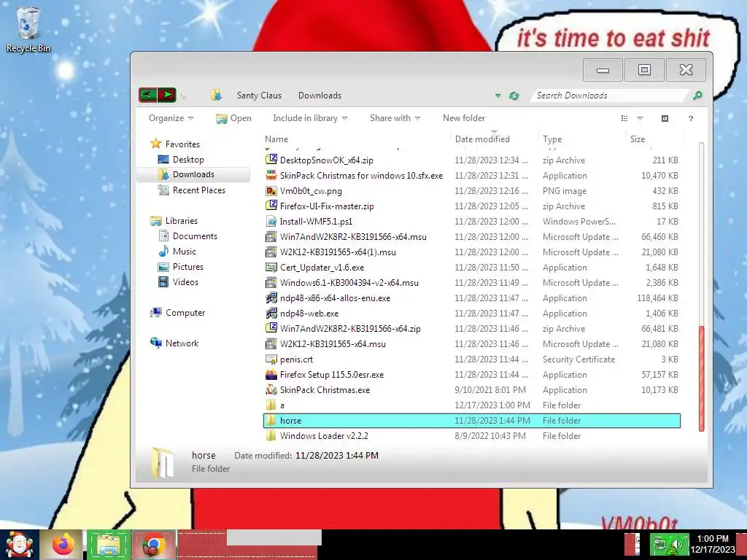This screenshot has height=560, width=747.
Task: Select Downloads in address breadcrumb
Action: [320, 96]
